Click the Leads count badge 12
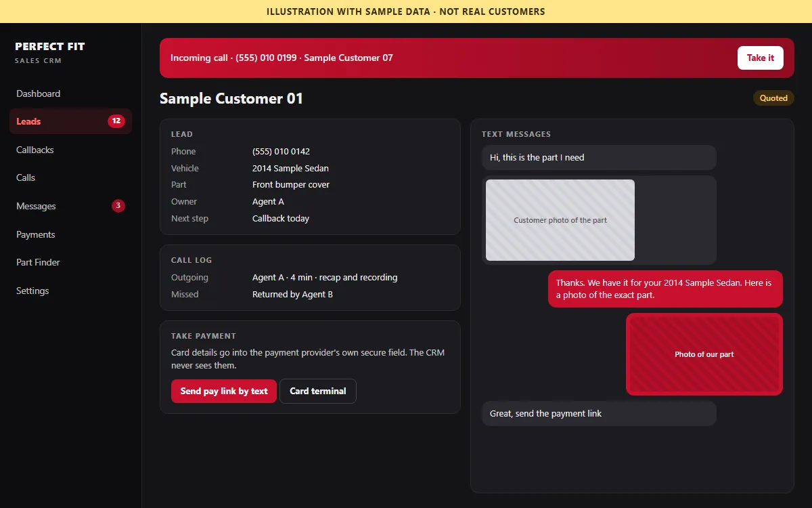The width and height of the screenshot is (812, 508). 116,121
